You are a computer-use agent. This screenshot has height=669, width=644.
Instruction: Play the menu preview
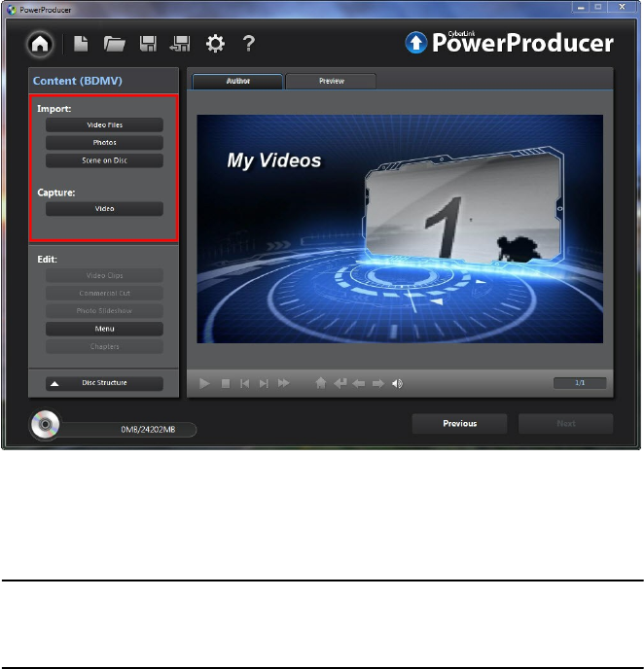(204, 383)
